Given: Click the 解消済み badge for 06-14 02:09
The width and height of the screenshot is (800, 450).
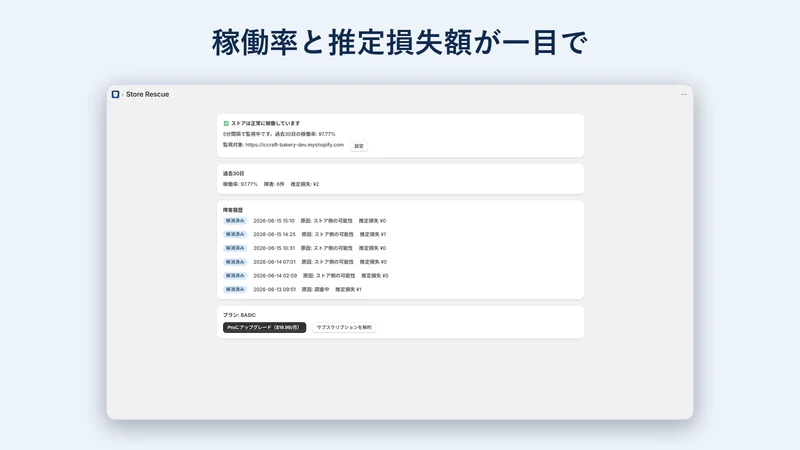Looking at the screenshot, I should [x=235, y=276].
